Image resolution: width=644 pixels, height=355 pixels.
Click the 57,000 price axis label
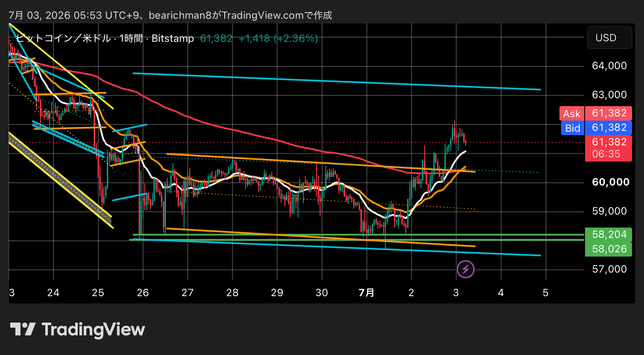[609, 269]
